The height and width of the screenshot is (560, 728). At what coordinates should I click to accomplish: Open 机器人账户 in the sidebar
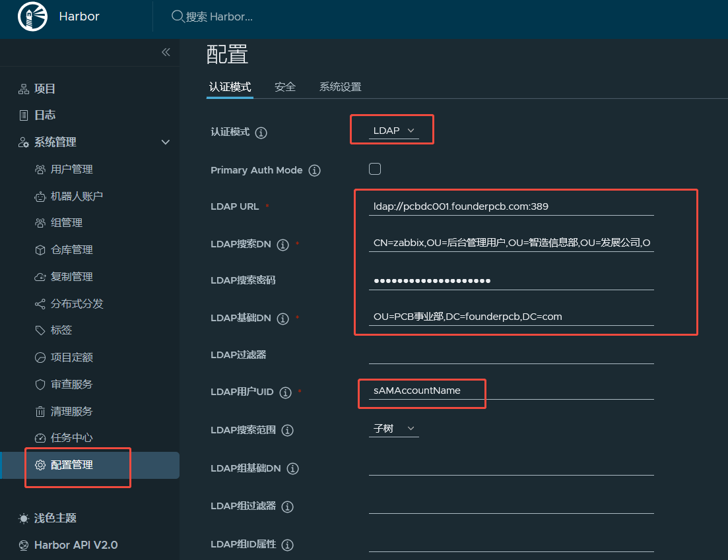77,197
